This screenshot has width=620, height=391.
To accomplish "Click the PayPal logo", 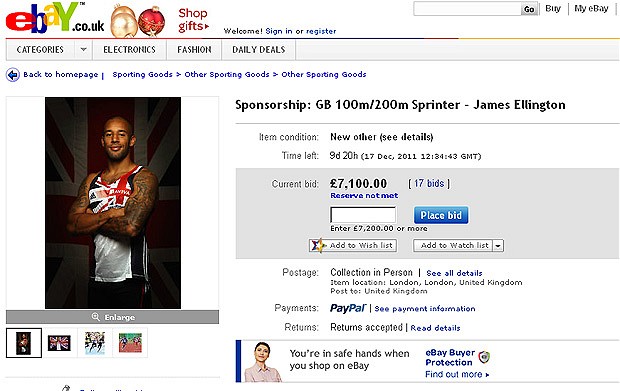I will (x=348, y=308).
